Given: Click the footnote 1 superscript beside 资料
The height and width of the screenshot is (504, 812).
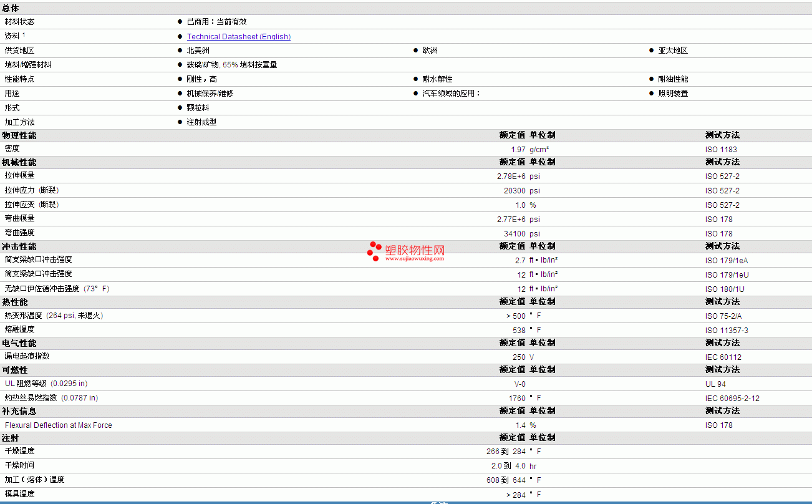Looking at the screenshot, I should coord(24,35).
